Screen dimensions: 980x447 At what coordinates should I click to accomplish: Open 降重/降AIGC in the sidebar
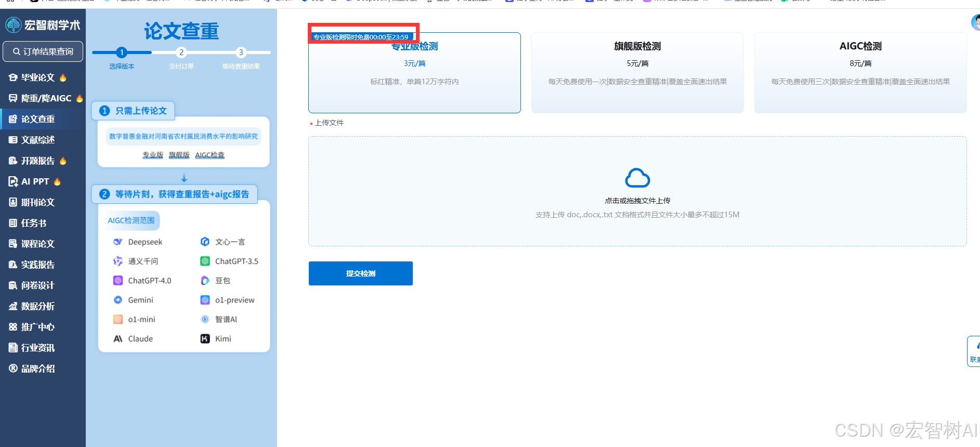[46, 98]
